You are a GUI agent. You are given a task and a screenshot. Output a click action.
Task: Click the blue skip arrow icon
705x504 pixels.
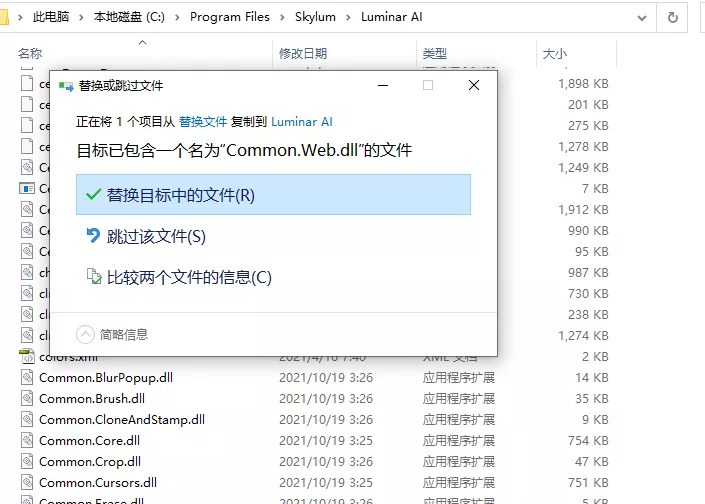coord(93,236)
